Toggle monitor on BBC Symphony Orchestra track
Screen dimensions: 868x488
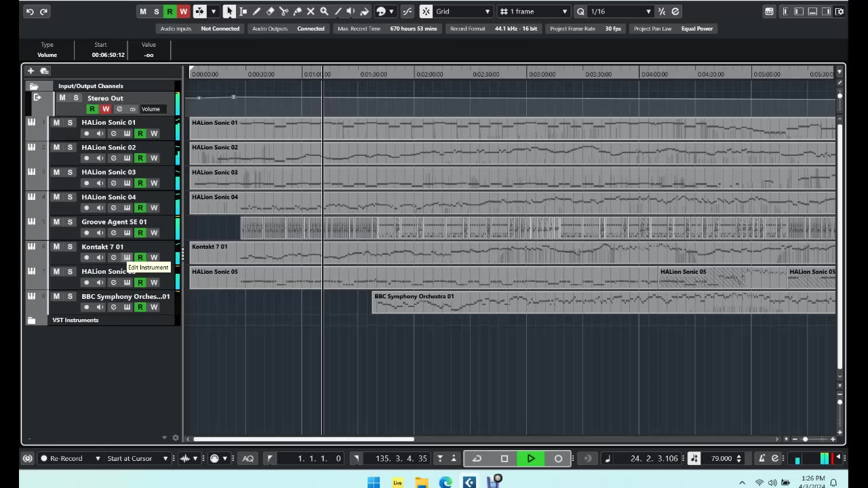[x=100, y=307]
